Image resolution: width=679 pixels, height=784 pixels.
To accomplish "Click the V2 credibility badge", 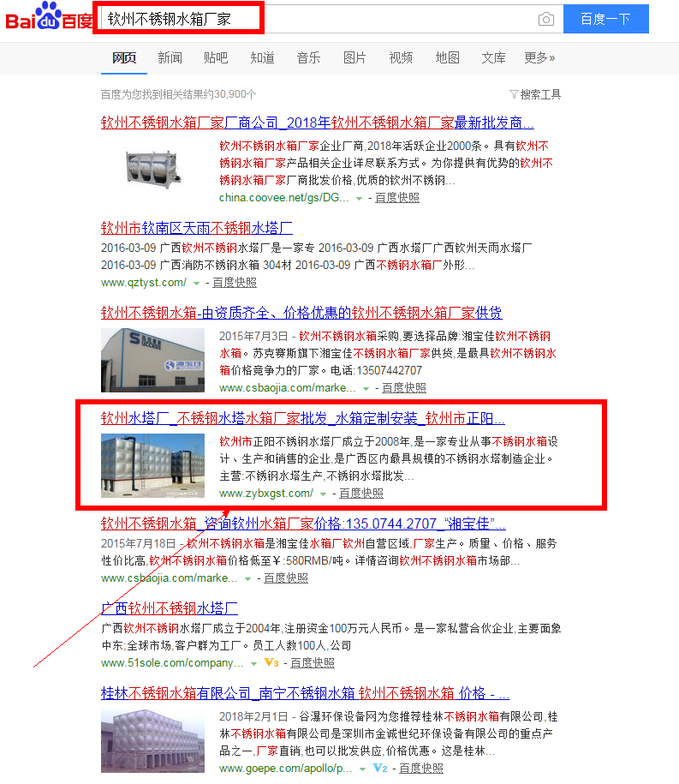I will (380, 768).
